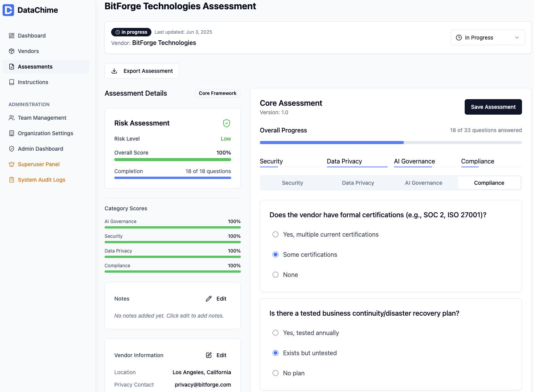
Task: Click Edit in Vendor Information card
Action: tap(216, 355)
